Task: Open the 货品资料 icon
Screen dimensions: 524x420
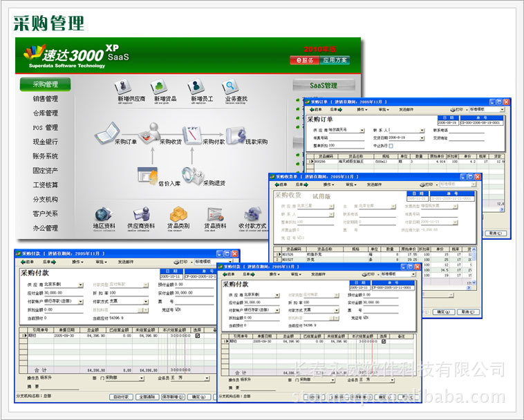Action: (x=215, y=213)
